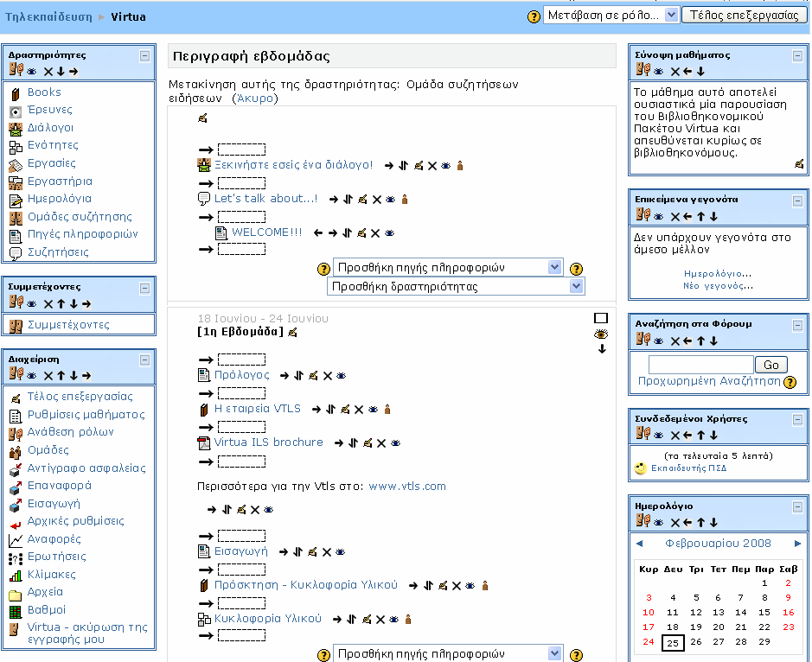Viewport: 812px width, 662px height.
Task: Open top section 'Προσθήκη δραστηριότητας' dropdown
Action: point(456,287)
